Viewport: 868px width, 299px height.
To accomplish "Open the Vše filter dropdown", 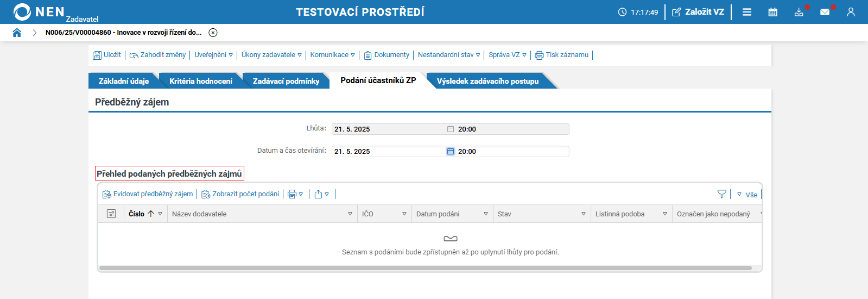I will (747, 194).
